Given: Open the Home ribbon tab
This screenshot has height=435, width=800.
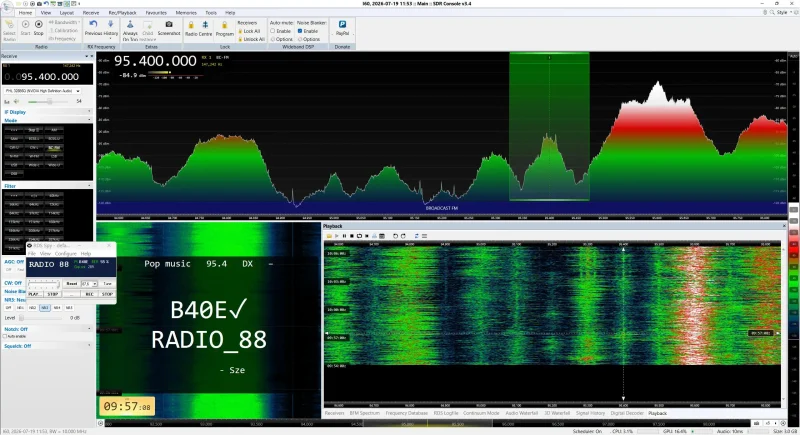Looking at the screenshot, I should (x=26, y=13).
